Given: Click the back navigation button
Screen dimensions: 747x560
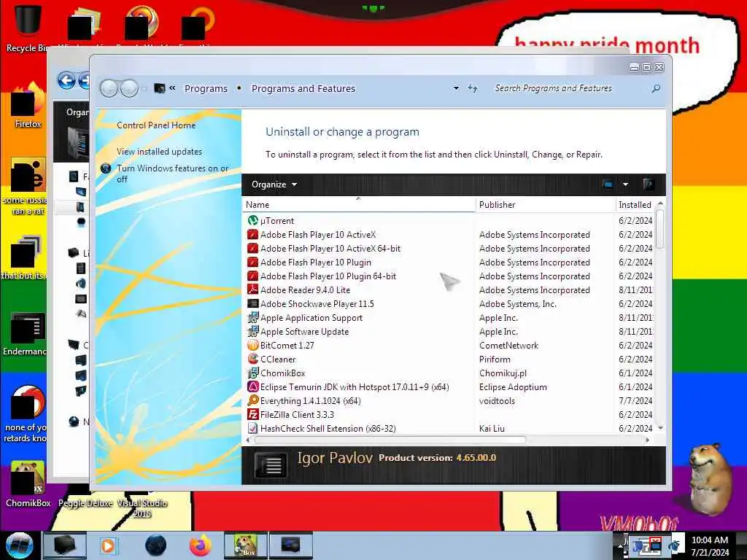Looking at the screenshot, I should click(109, 88).
